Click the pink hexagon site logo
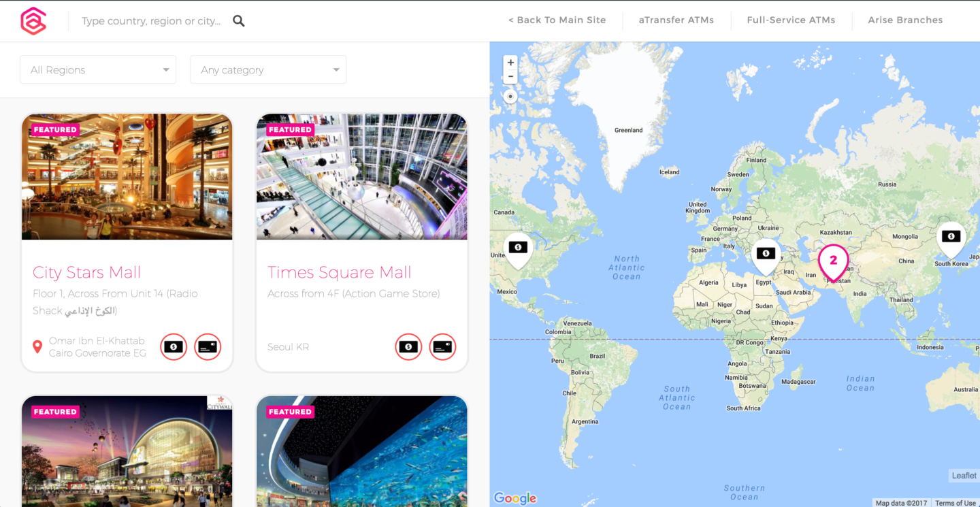Screen dimensions: 980x507 point(33,21)
